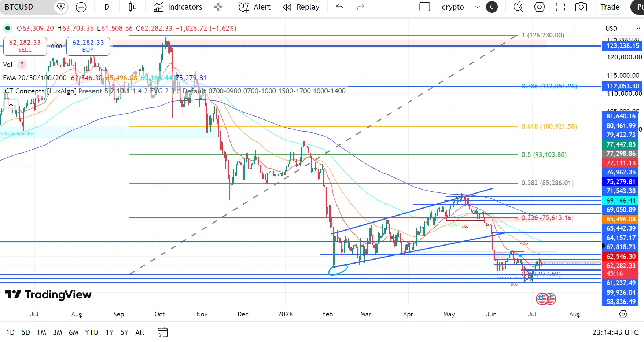Toggle fullscreen mode
The height and width of the screenshot is (342, 644).
(x=560, y=7)
